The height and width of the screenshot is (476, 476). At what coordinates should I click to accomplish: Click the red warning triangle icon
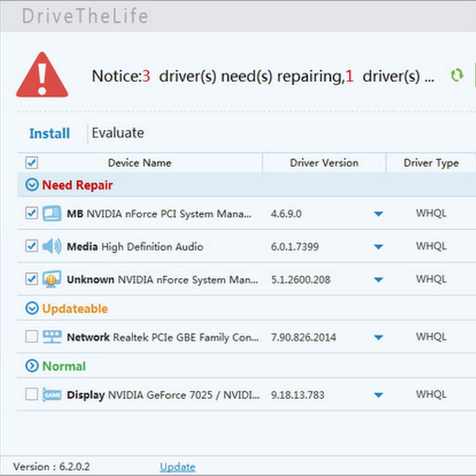(42, 75)
